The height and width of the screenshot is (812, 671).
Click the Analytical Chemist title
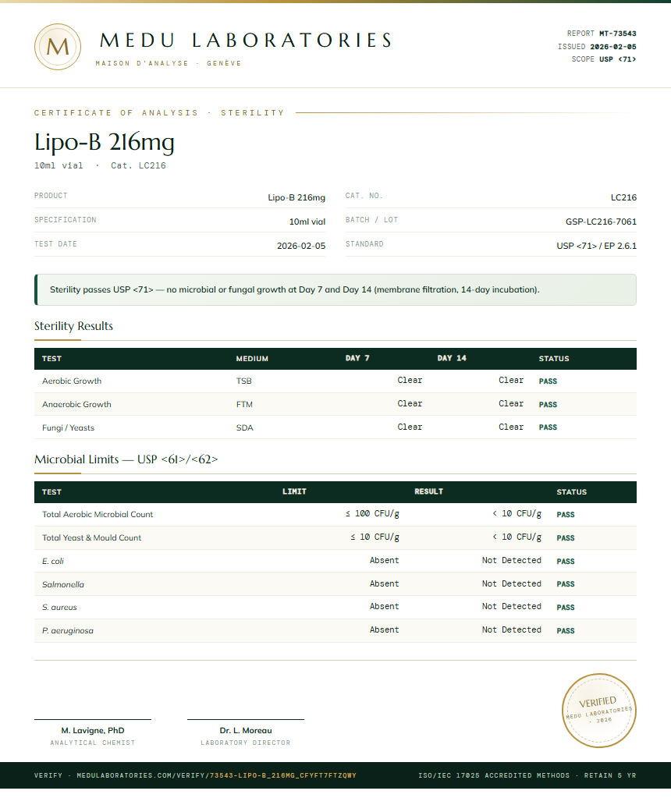[x=93, y=743]
